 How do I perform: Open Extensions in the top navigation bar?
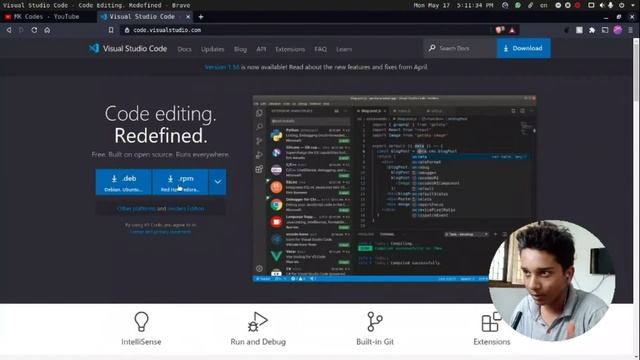pyautogui.click(x=290, y=49)
